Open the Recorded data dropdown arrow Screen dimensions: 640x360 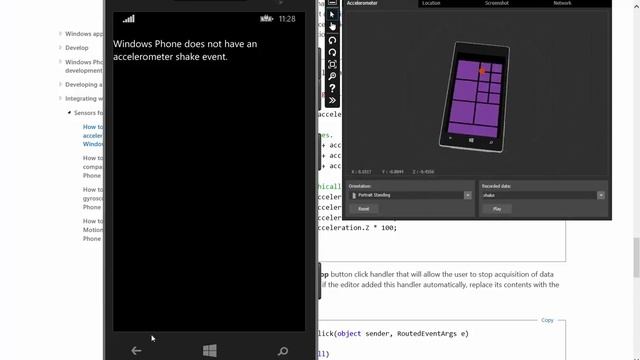(x=601, y=196)
